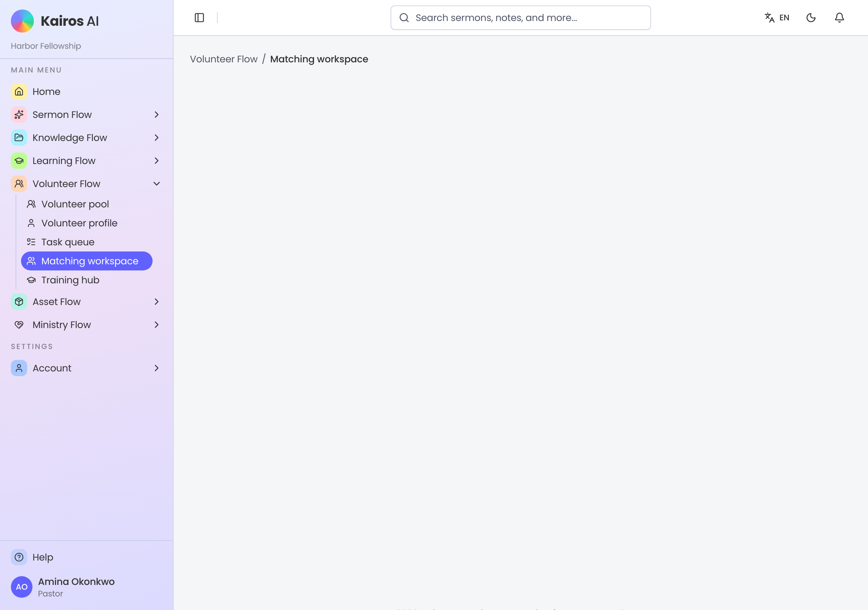Switch to dark mode via moon icon
This screenshot has height=610, width=868.
[x=811, y=18]
